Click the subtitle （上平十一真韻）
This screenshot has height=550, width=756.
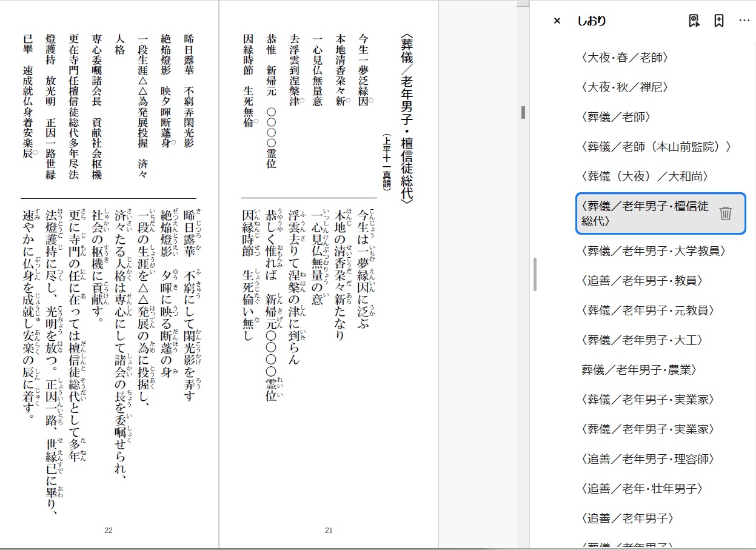387,163
